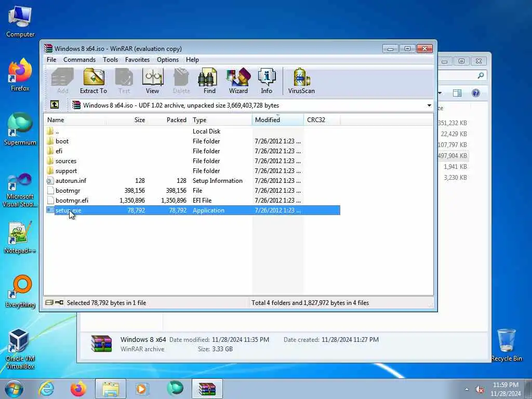
Task: Click the Windows Start orb
Action: [x=14, y=389]
